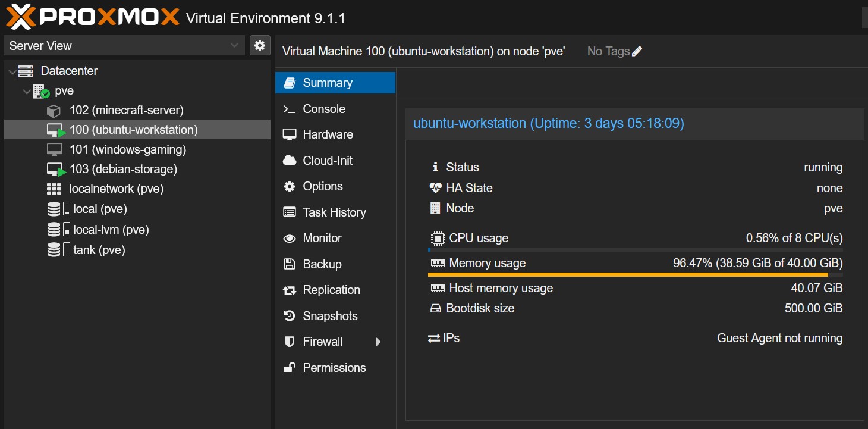Click the Hardware monitor icon
Image resolution: width=868 pixels, height=429 pixels.
[290, 134]
